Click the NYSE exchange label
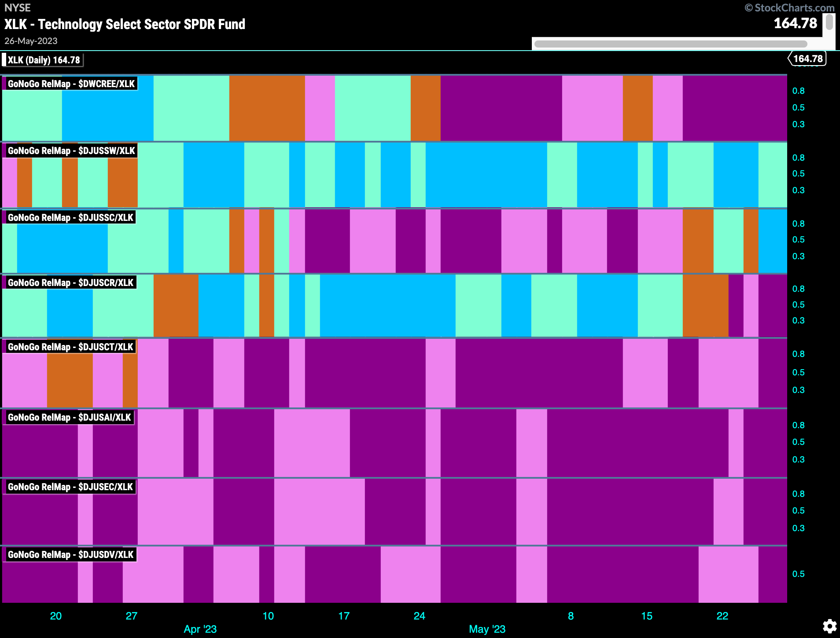Screen dimensions: 840x638 (x=18, y=7)
